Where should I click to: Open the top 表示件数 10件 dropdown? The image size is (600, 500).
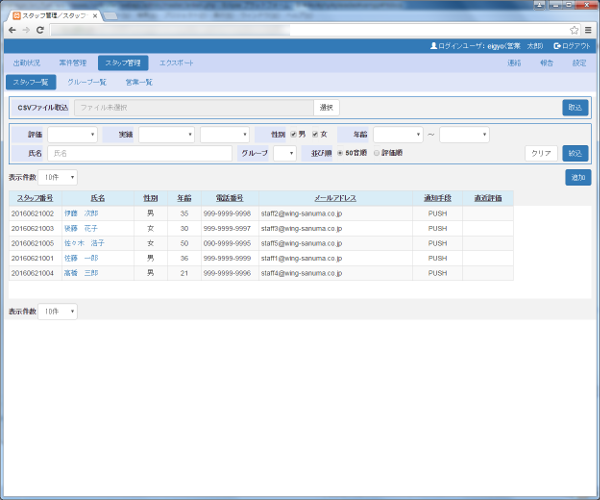pyautogui.click(x=57, y=177)
